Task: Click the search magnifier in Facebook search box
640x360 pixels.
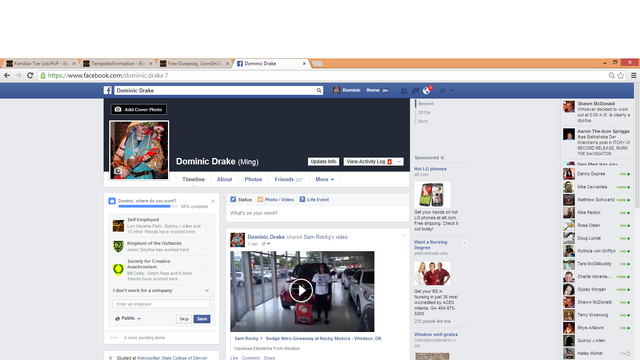Action: click(319, 91)
